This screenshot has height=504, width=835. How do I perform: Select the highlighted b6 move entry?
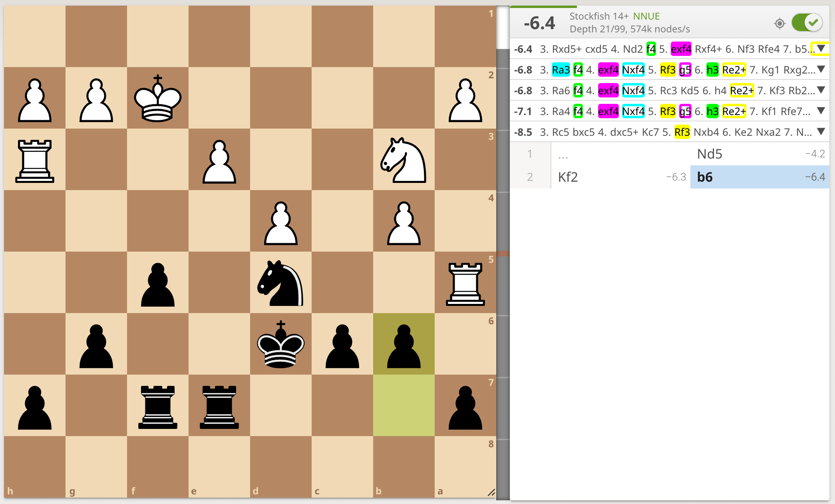(x=704, y=177)
